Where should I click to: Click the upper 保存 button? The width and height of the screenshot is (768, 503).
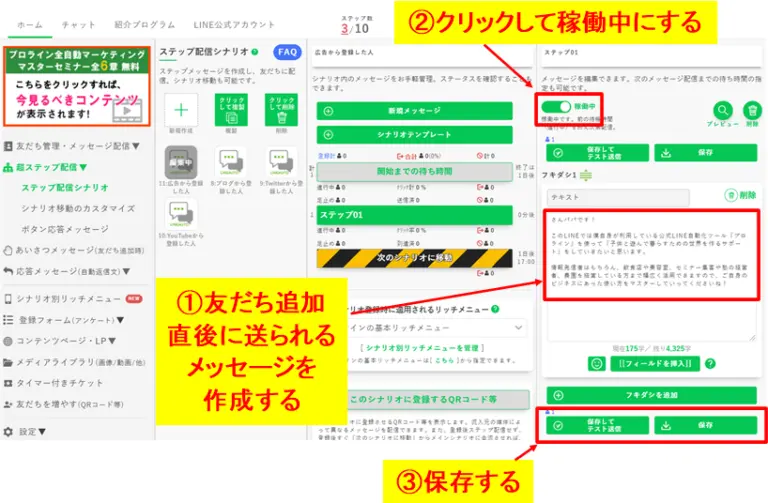706,153
